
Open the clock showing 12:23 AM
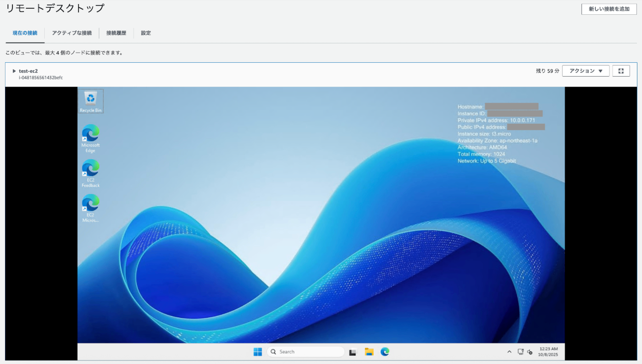548,352
